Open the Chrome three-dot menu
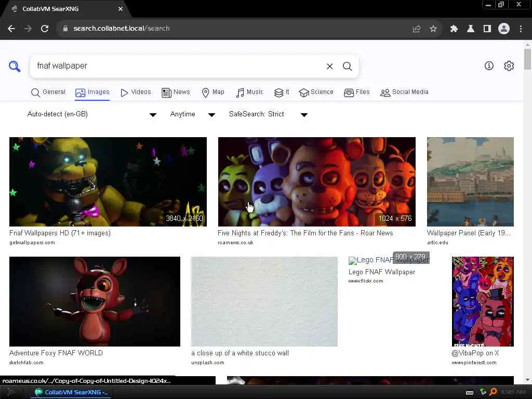The height and width of the screenshot is (399, 532). [521, 29]
